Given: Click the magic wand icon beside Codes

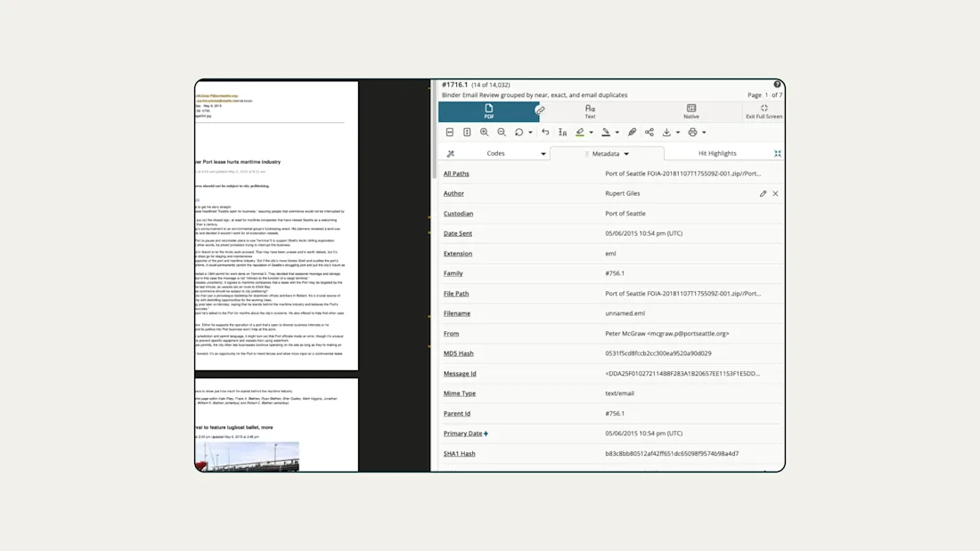Looking at the screenshot, I should coord(451,154).
